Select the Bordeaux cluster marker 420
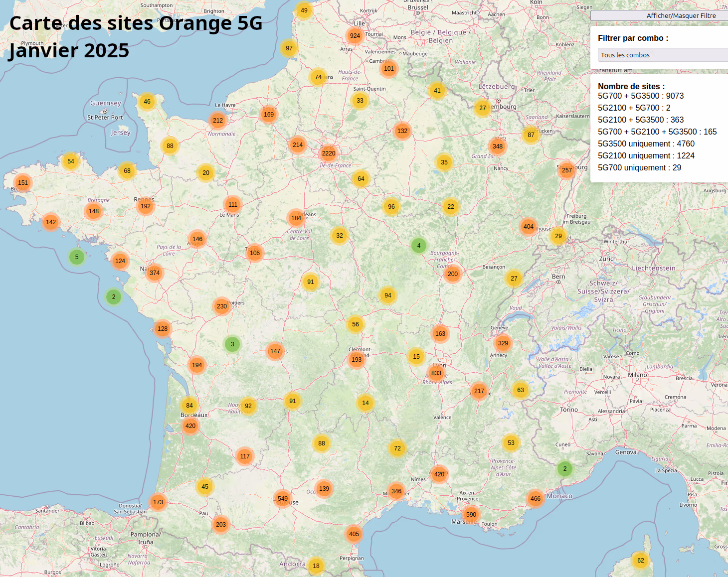 point(190,426)
